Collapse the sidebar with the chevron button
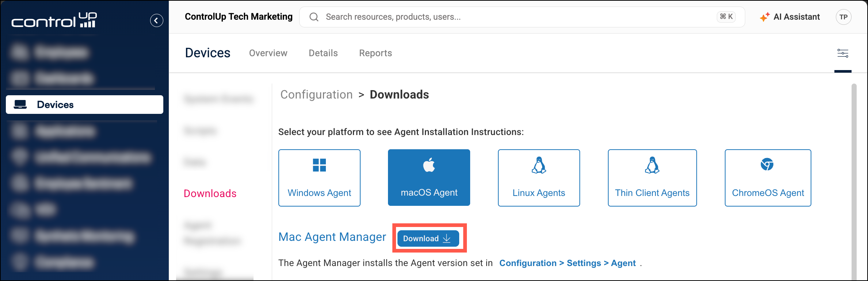The image size is (868, 281). point(156,20)
